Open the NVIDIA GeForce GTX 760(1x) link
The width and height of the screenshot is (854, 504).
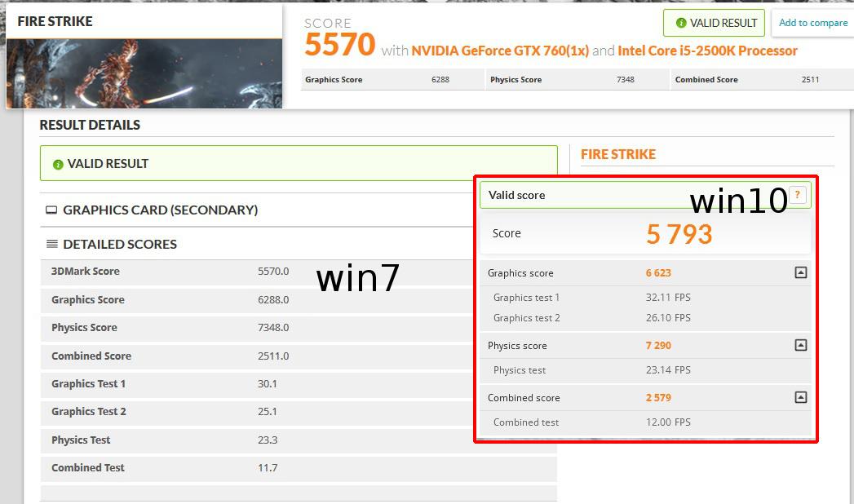(x=500, y=51)
